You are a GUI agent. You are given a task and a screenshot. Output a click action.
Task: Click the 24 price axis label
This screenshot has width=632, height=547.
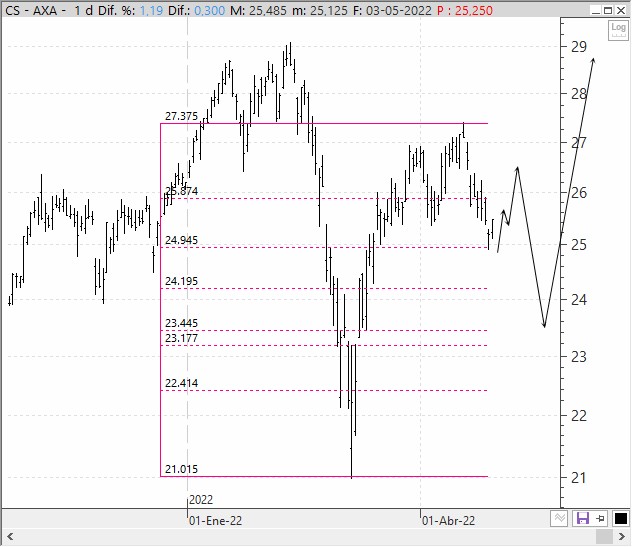pos(579,300)
